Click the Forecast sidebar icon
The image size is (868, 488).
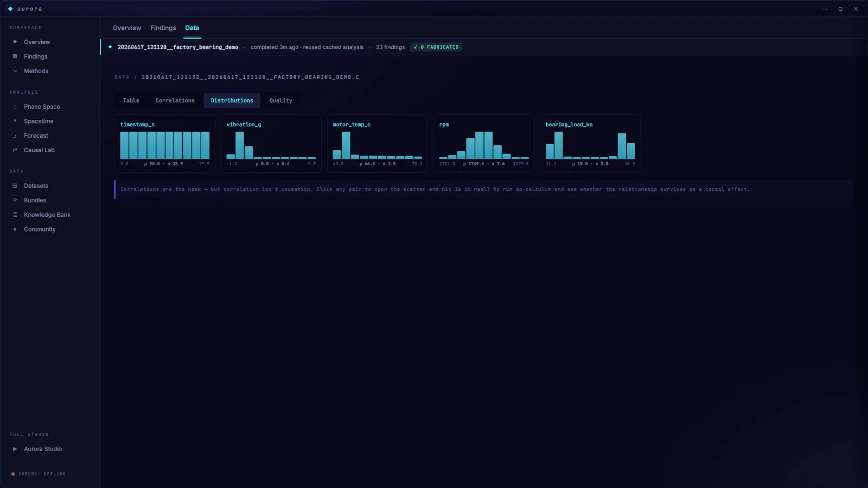pyautogui.click(x=15, y=136)
